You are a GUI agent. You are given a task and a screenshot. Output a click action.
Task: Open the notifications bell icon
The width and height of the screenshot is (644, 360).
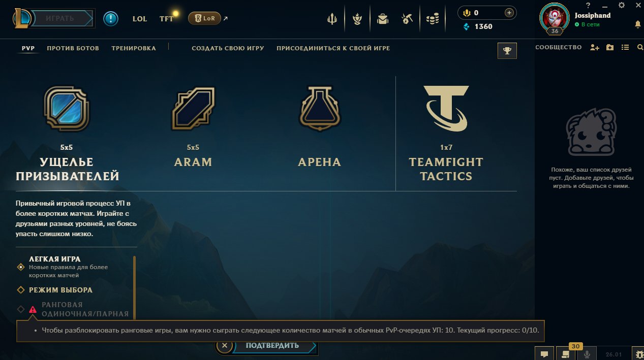637,24
